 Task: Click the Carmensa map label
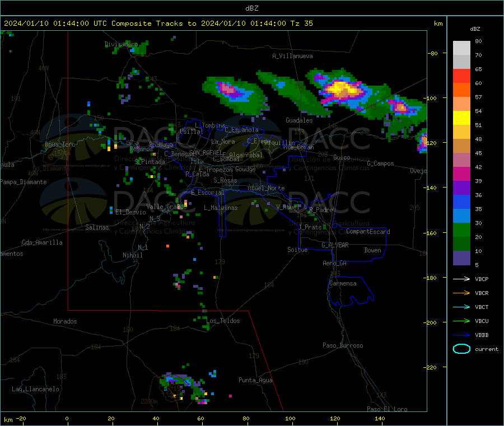pyautogui.click(x=343, y=283)
